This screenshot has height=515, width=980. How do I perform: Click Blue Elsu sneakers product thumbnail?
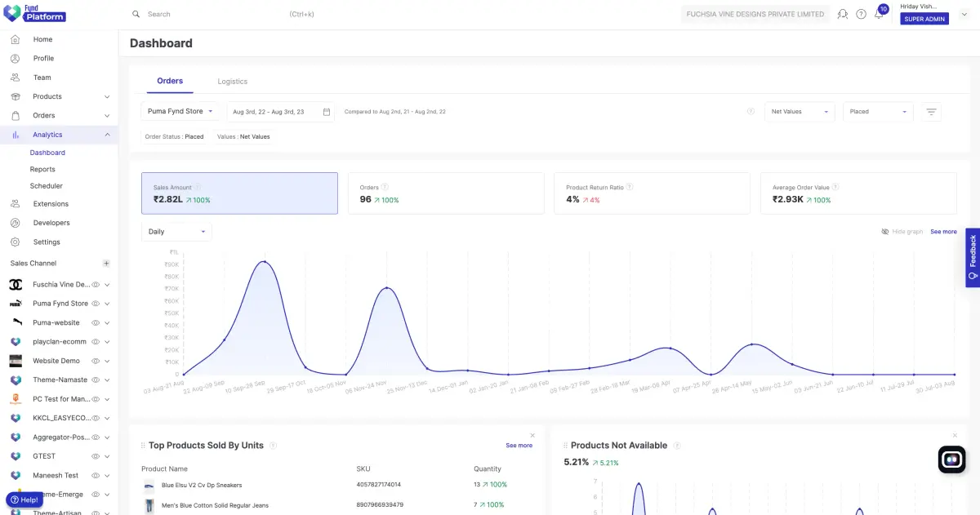click(149, 485)
